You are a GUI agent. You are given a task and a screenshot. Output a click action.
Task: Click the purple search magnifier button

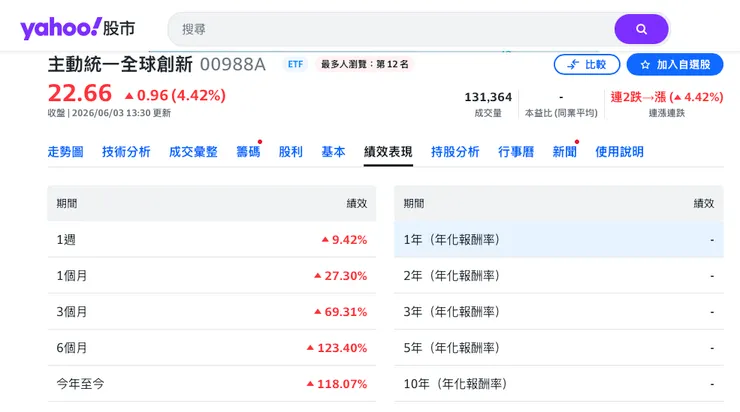[x=641, y=29]
